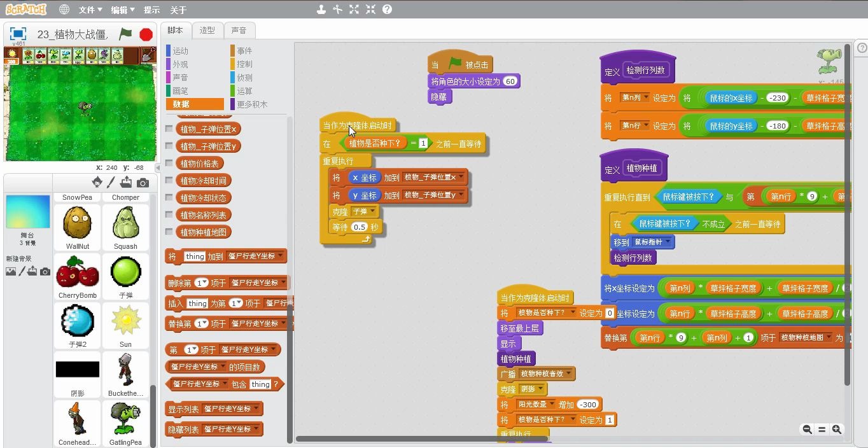Choose backdrop from library
The height and width of the screenshot is (448, 868).
coord(11,272)
